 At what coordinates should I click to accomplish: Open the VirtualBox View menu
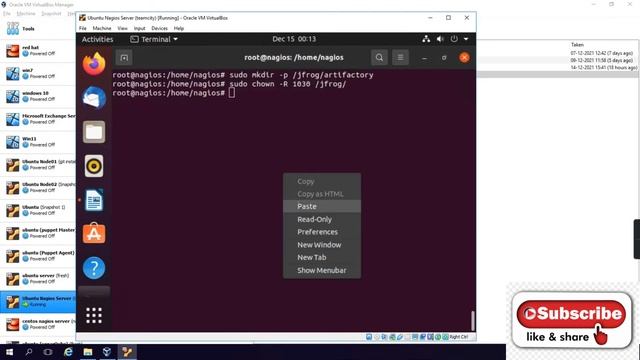[122, 28]
